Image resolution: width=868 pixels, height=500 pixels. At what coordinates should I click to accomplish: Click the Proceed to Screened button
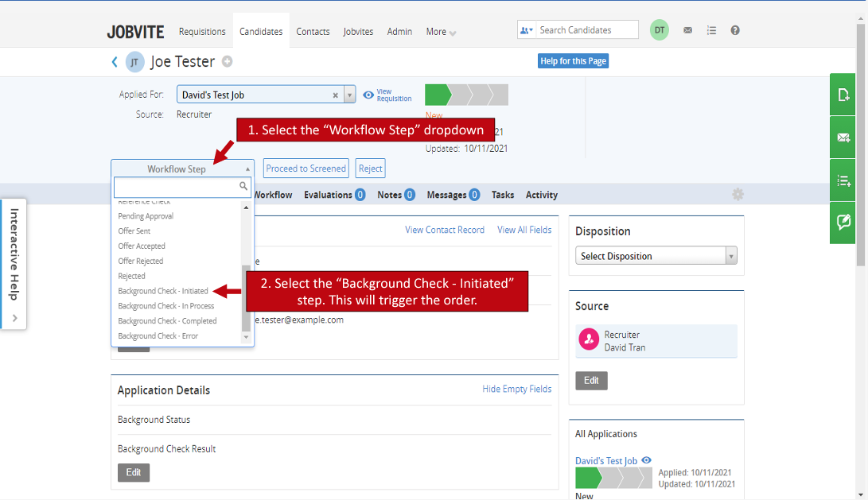306,169
